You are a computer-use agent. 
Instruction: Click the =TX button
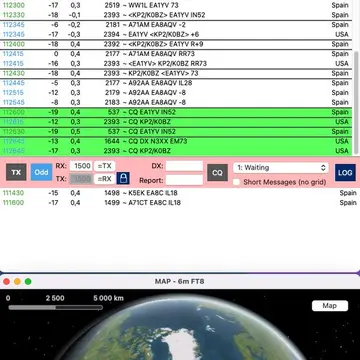tap(104, 166)
